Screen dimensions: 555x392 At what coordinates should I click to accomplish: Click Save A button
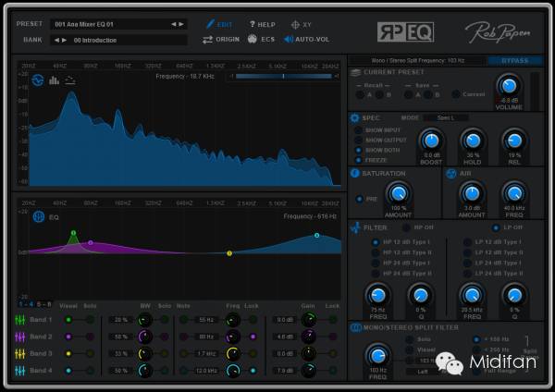[x=409, y=94]
